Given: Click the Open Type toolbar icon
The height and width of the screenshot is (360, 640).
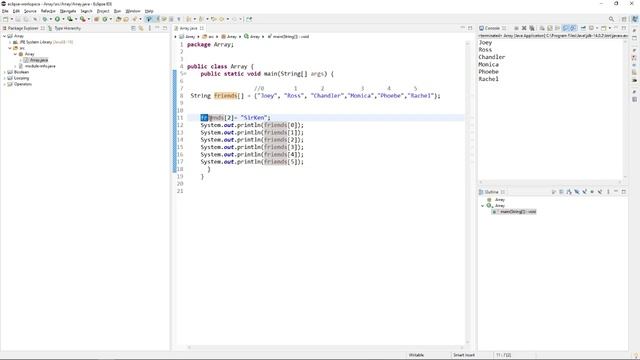Looking at the screenshot, I should coord(118,19).
